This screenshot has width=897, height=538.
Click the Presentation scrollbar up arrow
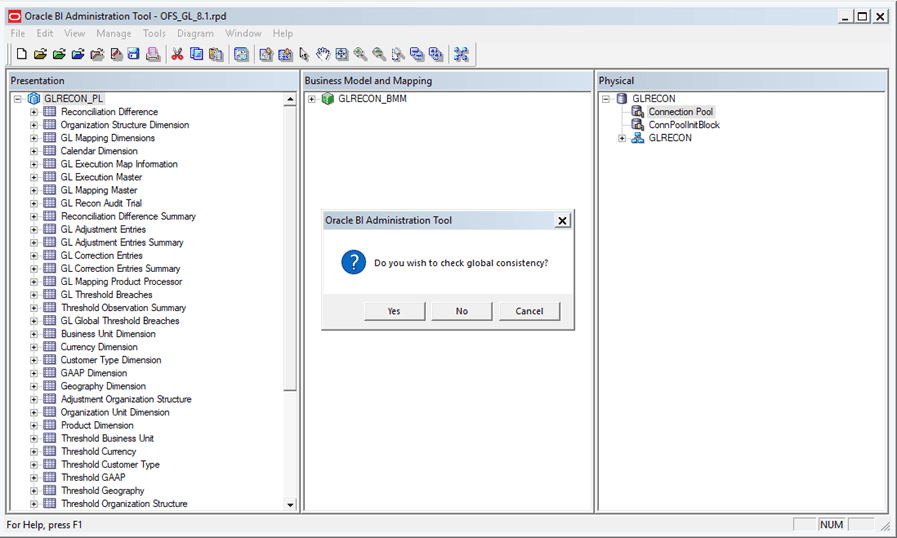(x=290, y=99)
